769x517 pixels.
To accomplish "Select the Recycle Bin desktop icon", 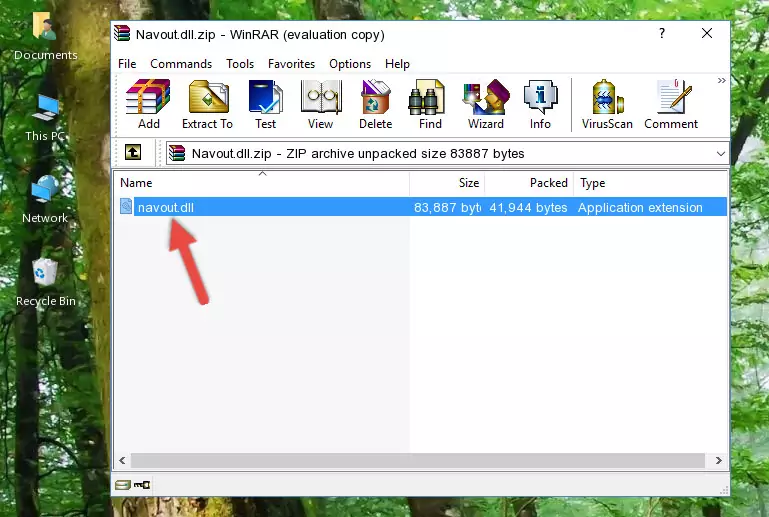I will point(46,283).
